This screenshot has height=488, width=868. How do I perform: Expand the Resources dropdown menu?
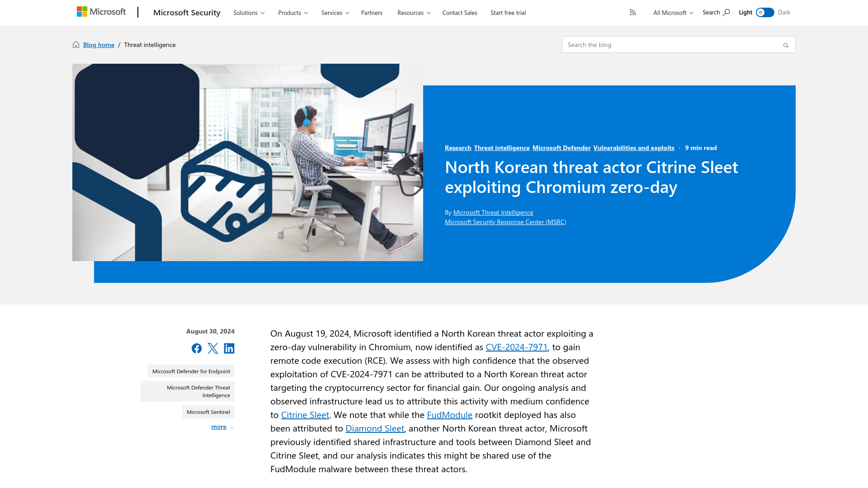414,13
